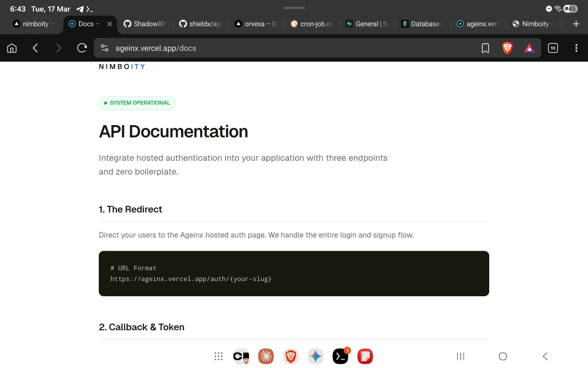Screen dimensions: 588x368
Task: Launch Brave from the bottom dock
Action: (291, 356)
